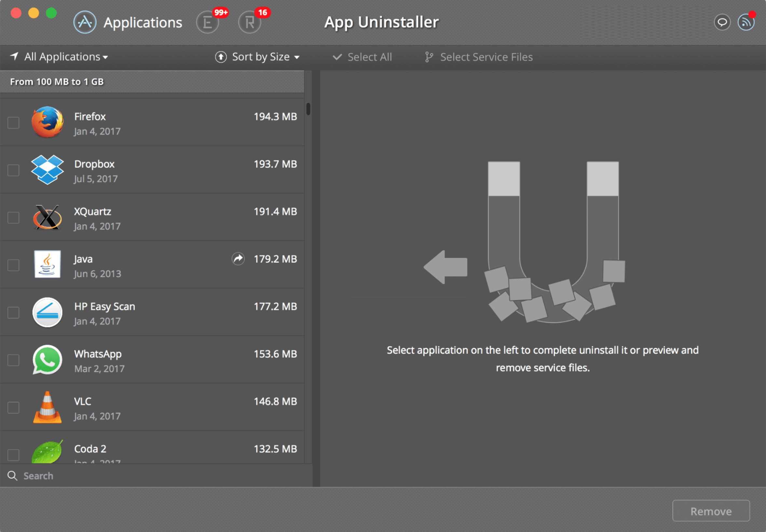Switch to the Remains tab icon
The height and width of the screenshot is (532, 766).
pos(250,22)
